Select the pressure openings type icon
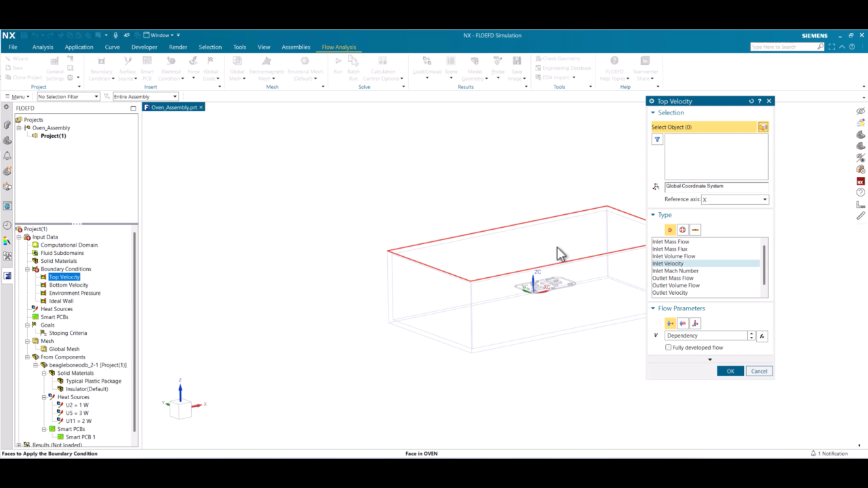 (683, 230)
